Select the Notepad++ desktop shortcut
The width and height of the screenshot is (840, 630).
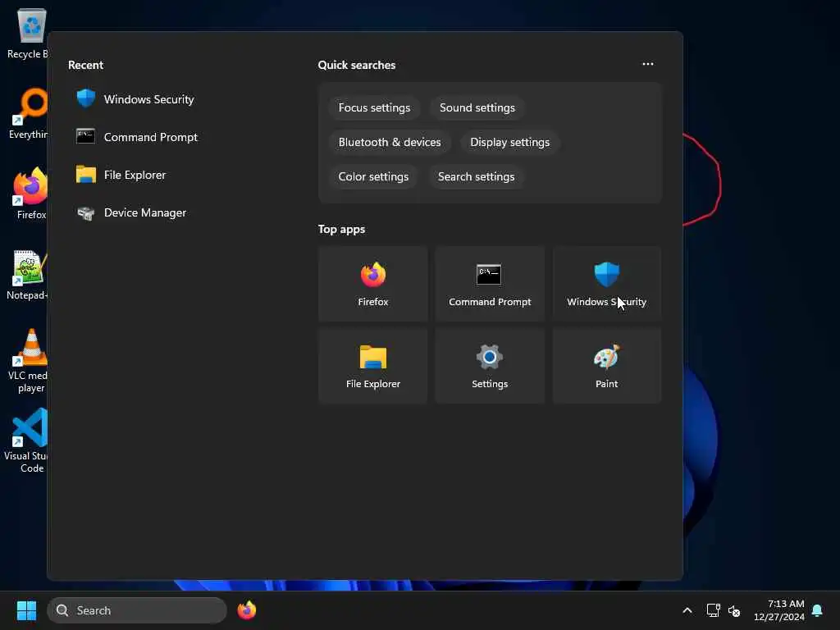tap(28, 274)
